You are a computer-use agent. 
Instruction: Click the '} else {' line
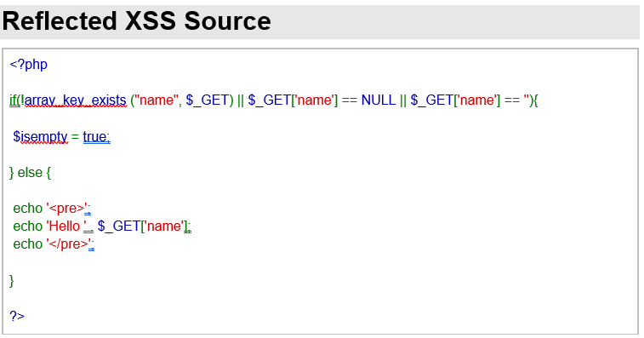31,173
